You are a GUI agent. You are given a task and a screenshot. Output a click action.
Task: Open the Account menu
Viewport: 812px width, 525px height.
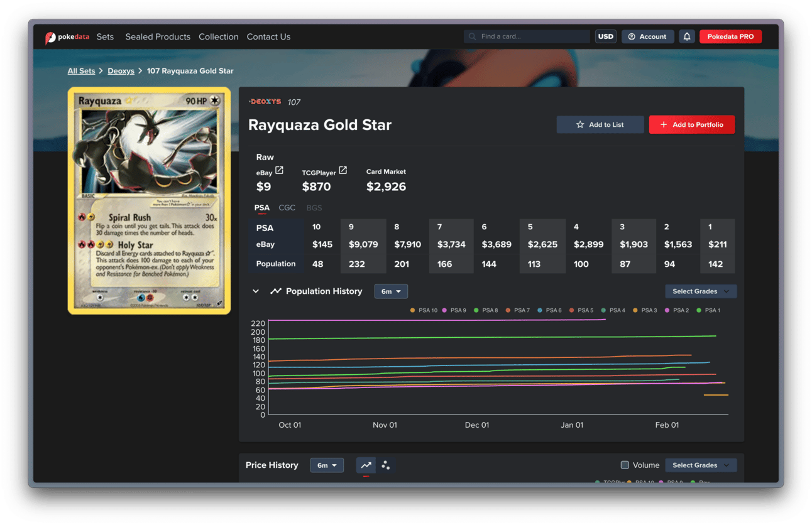pyautogui.click(x=648, y=36)
